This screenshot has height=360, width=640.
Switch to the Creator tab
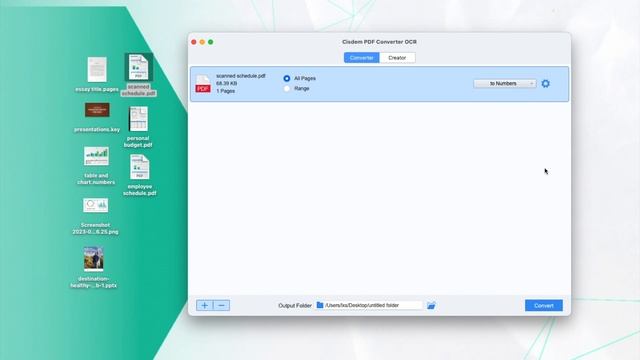click(397, 58)
